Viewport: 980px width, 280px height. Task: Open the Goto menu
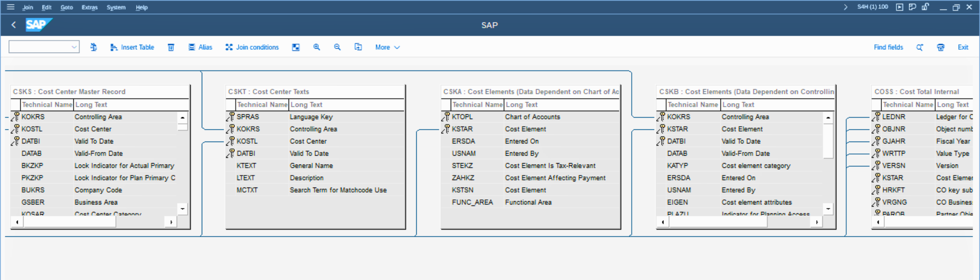(x=67, y=7)
